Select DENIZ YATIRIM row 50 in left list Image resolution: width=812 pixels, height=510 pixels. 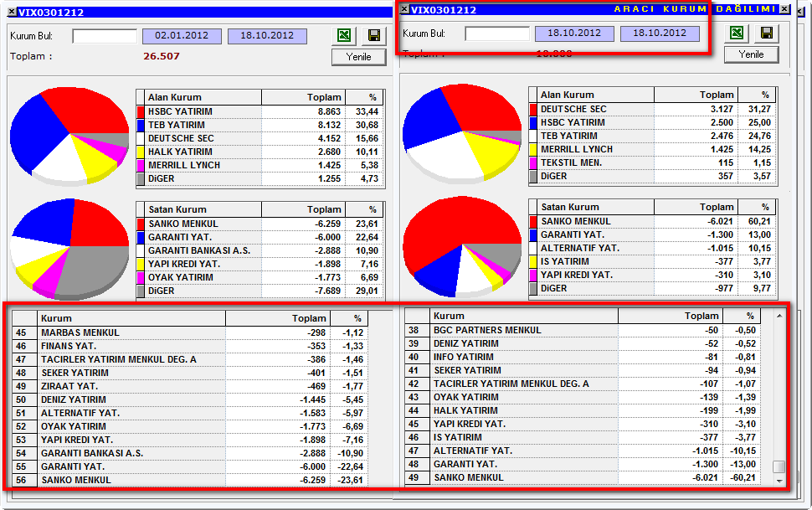(190, 400)
